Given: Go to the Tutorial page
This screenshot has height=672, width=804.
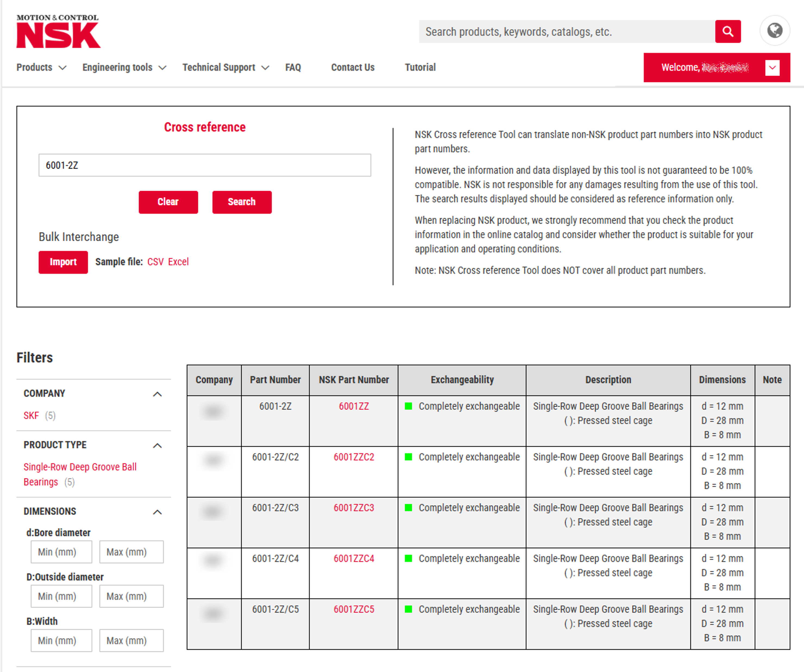Looking at the screenshot, I should coord(420,67).
